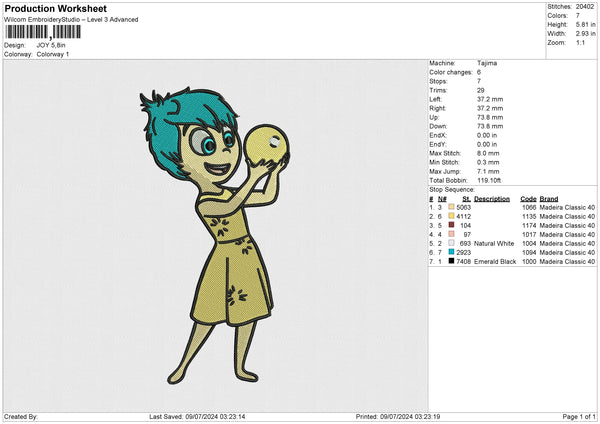Click 'Wilcom EmbroideryStudio – Level 3 Advanced' text
The height and width of the screenshot is (424, 600).
click(x=71, y=20)
